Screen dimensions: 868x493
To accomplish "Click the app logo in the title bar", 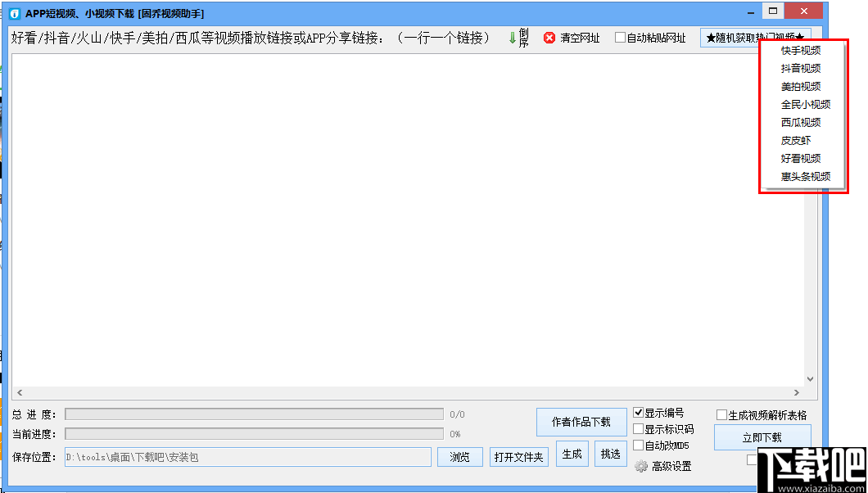I will coord(13,11).
